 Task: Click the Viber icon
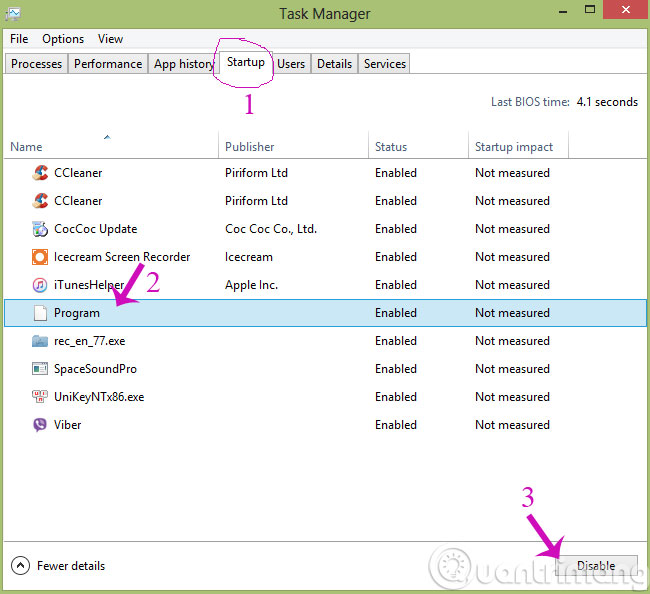(x=40, y=425)
